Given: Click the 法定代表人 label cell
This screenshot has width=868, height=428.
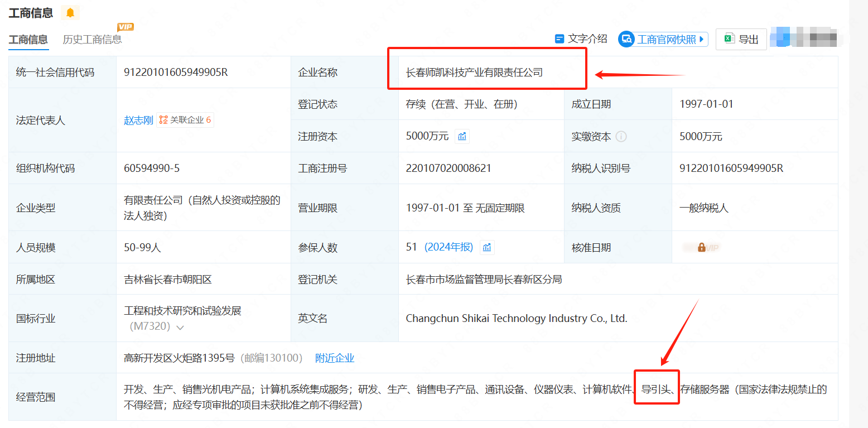Looking at the screenshot, I should point(62,120).
